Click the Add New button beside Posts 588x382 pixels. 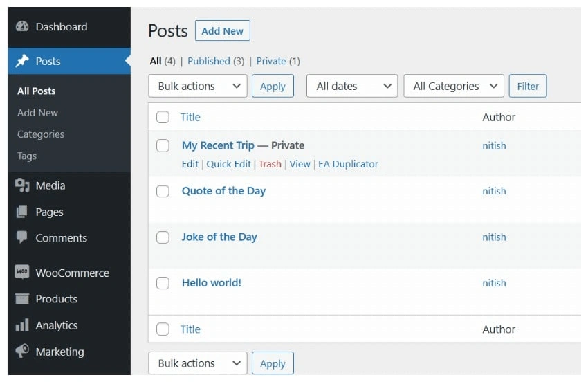tap(222, 31)
